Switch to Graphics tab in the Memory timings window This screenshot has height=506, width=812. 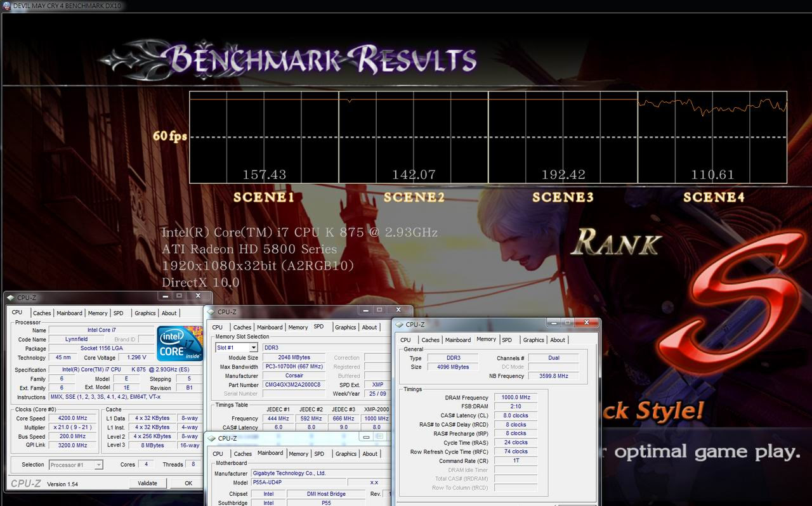pos(534,341)
